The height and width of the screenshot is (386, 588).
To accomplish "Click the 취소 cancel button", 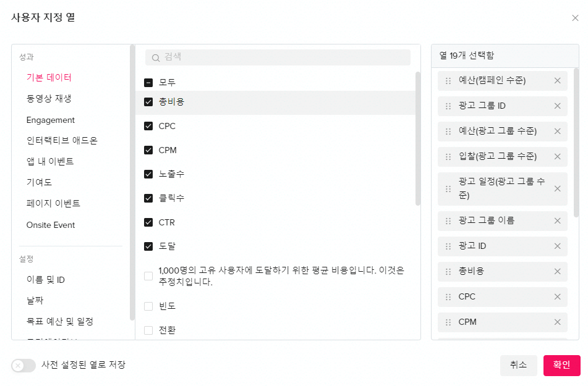I will coord(518,365).
